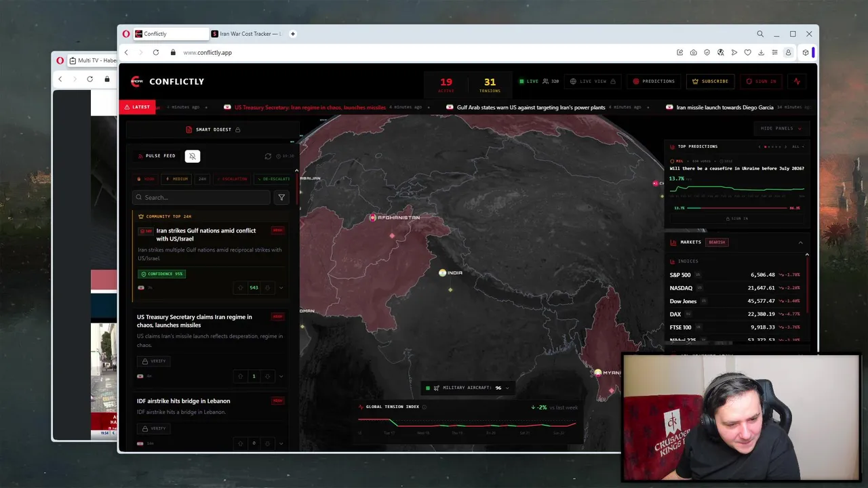Click the S&P 500 index row
Viewport: 868px width, 488px height.
(734, 274)
